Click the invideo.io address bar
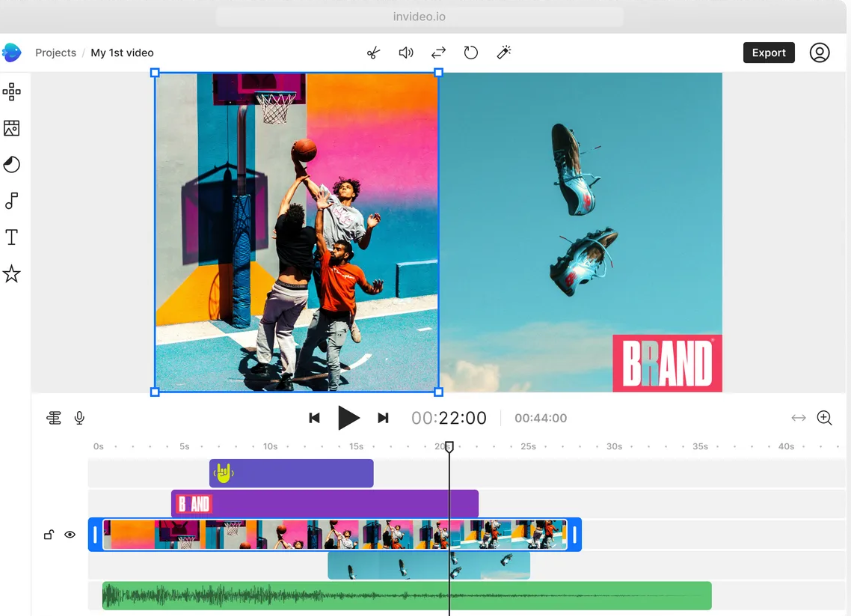Viewport: 851px width, 616px height. coord(420,17)
